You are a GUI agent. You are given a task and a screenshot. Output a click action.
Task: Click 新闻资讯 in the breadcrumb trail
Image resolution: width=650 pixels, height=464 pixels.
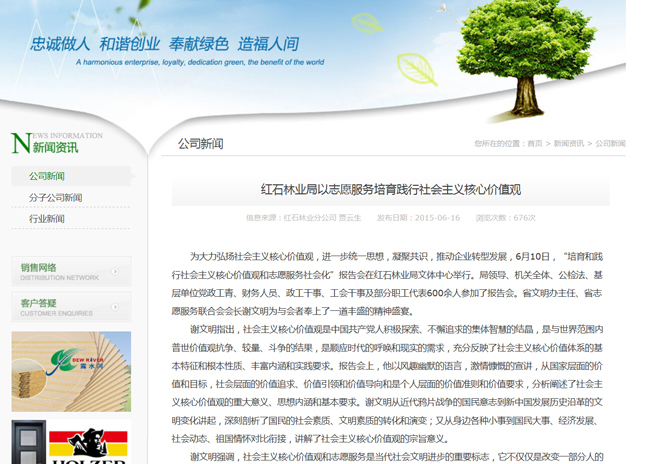(x=569, y=144)
